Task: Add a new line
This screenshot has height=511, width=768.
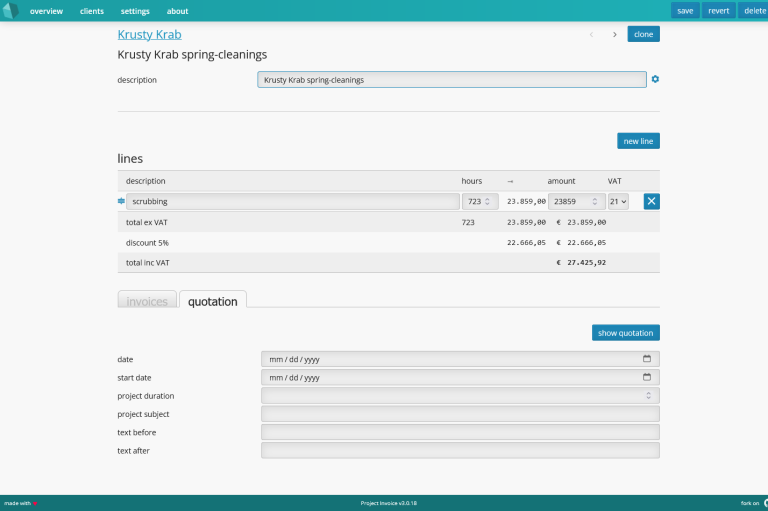Action: 638,141
